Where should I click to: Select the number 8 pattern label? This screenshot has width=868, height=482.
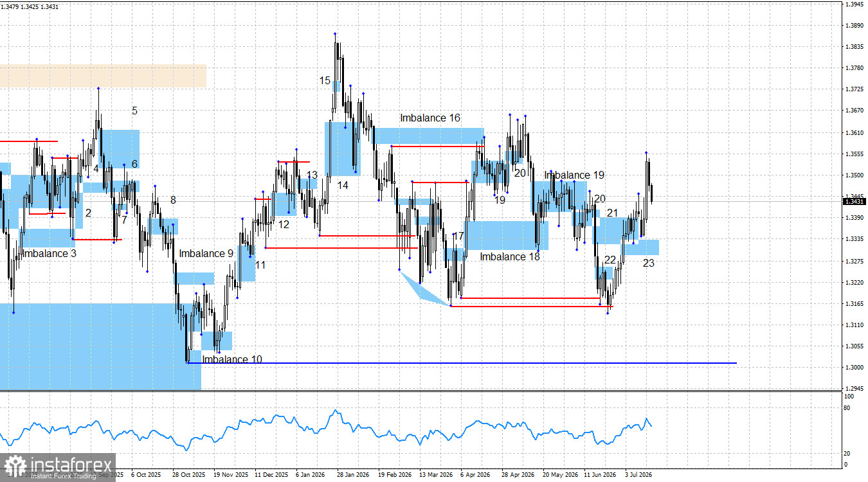pos(173,201)
